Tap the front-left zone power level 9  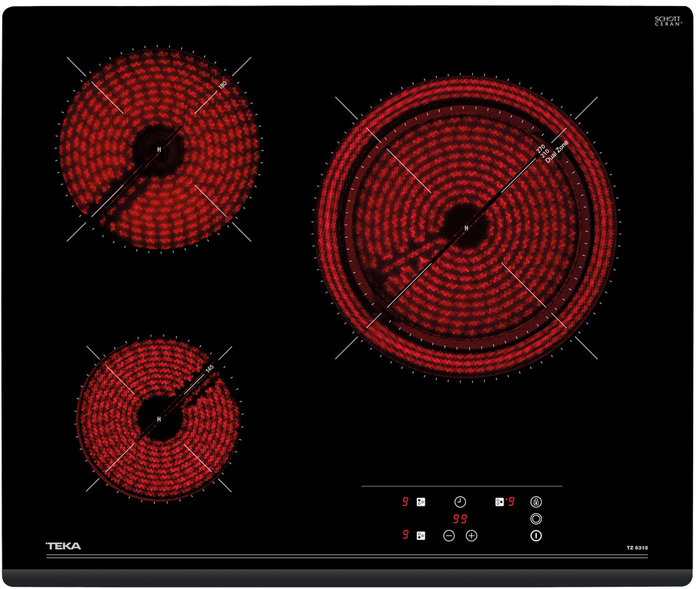pos(405,535)
